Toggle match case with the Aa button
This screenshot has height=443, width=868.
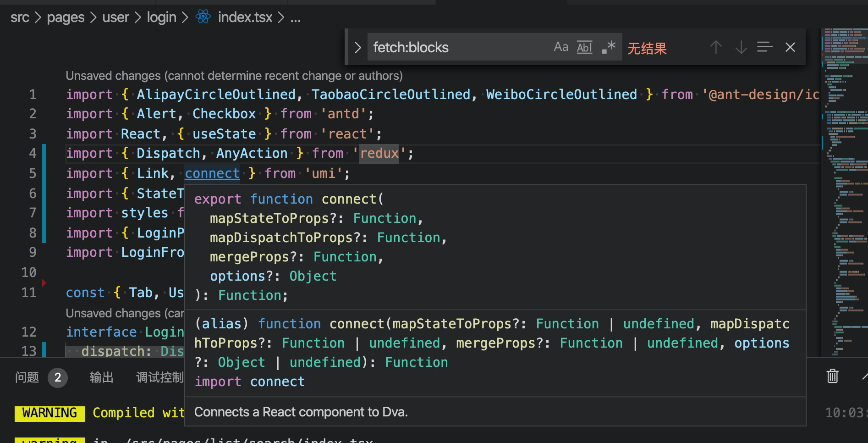point(561,46)
